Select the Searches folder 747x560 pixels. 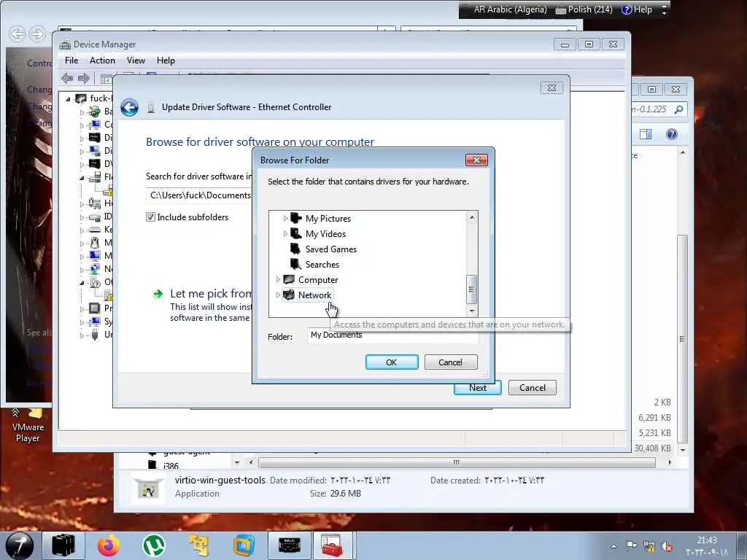(x=322, y=265)
